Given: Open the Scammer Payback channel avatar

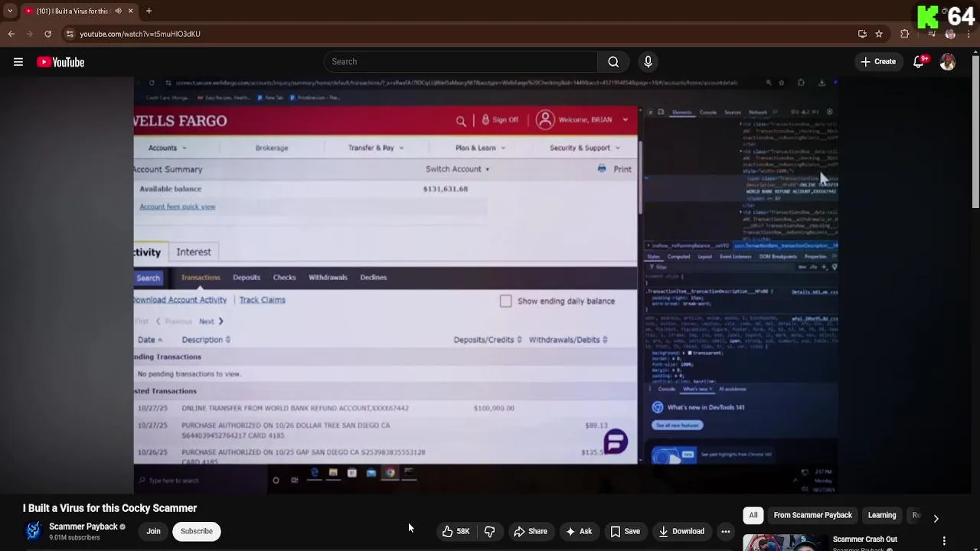Looking at the screenshot, I should (x=33, y=531).
